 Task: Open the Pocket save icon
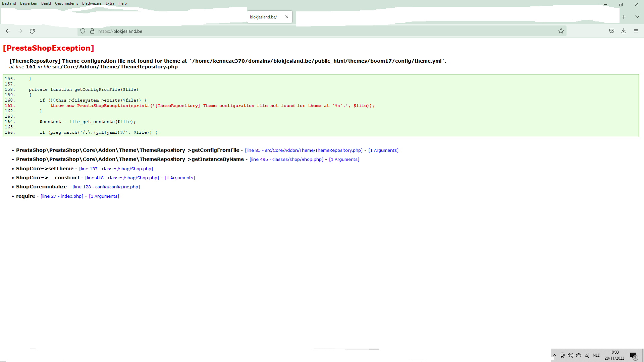point(612,31)
